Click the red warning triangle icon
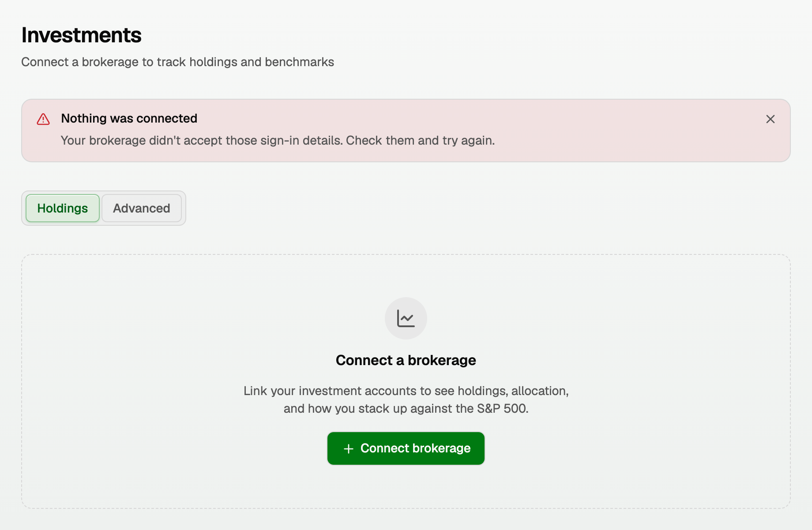The width and height of the screenshot is (812, 530). coord(43,119)
